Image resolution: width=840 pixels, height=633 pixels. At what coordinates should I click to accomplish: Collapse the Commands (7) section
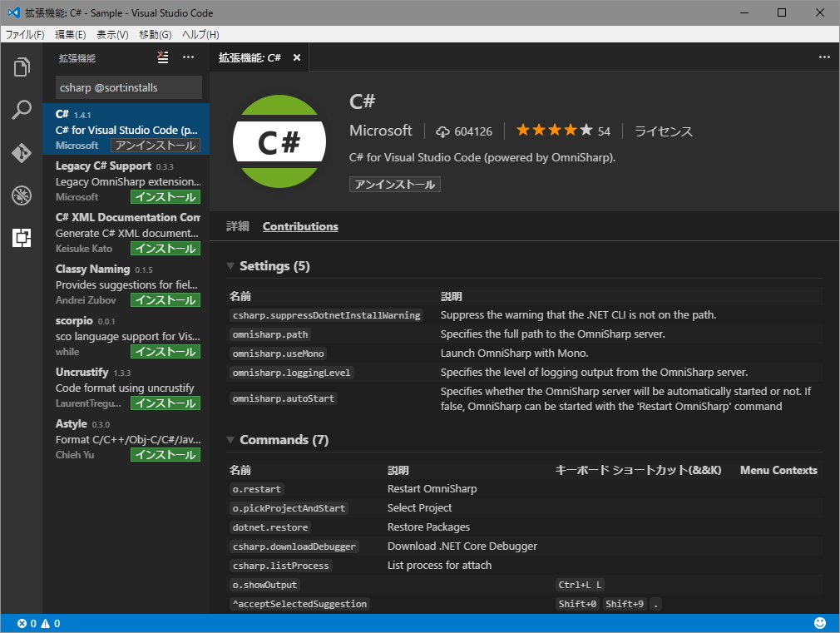coord(230,439)
